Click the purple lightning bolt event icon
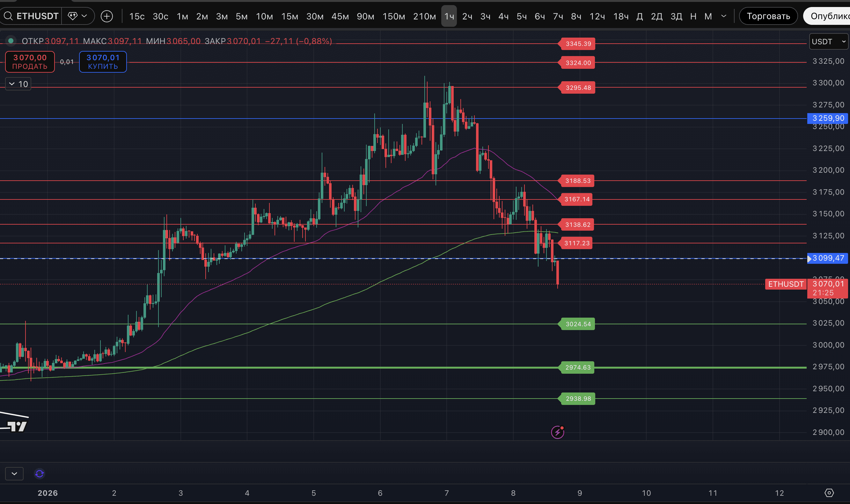 point(557,432)
